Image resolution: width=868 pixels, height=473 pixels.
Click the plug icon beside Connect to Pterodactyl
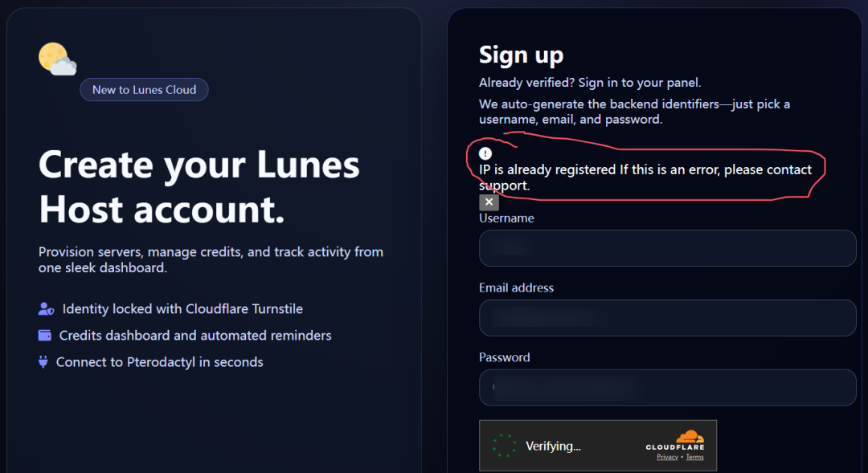(43, 362)
